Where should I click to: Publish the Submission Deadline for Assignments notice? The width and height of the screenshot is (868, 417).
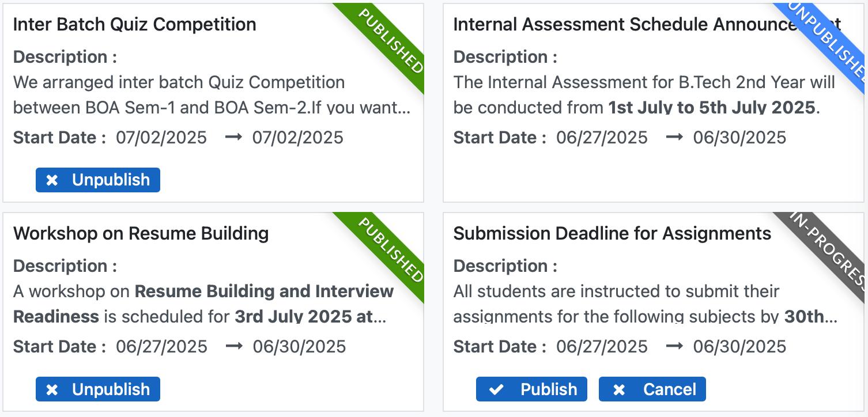coord(531,389)
